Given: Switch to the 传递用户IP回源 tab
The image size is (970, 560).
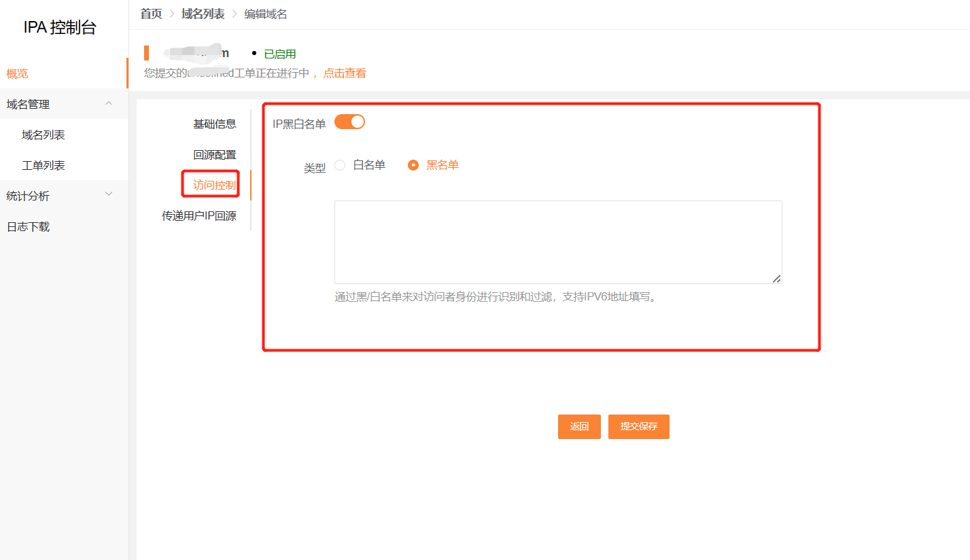Looking at the screenshot, I should [199, 216].
